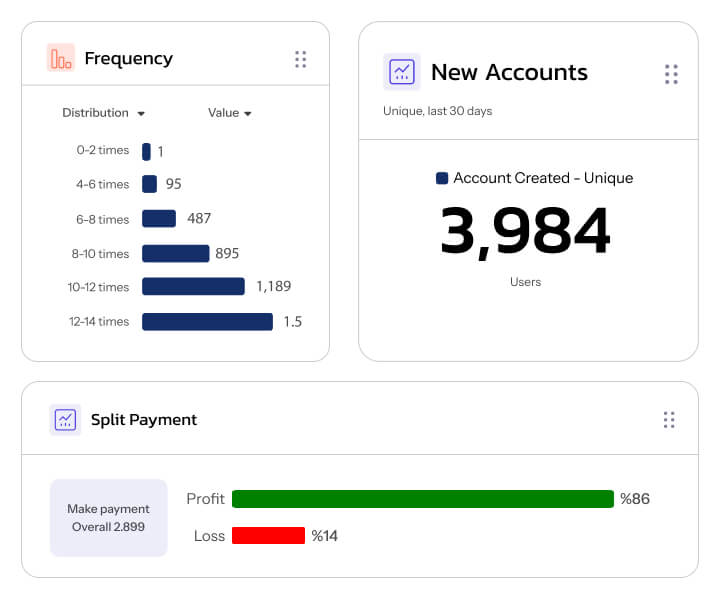Select the 8-10 times bar

pyautogui.click(x=175, y=253)
